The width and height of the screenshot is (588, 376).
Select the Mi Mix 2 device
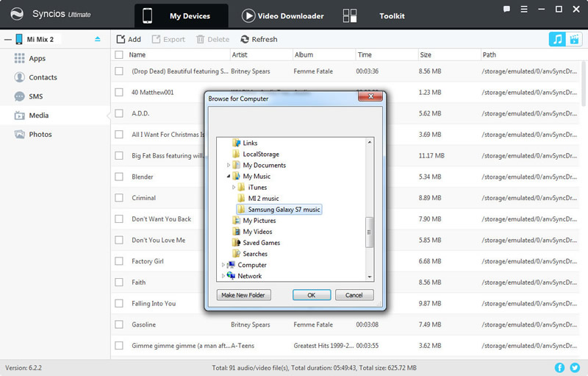point(40,39)
